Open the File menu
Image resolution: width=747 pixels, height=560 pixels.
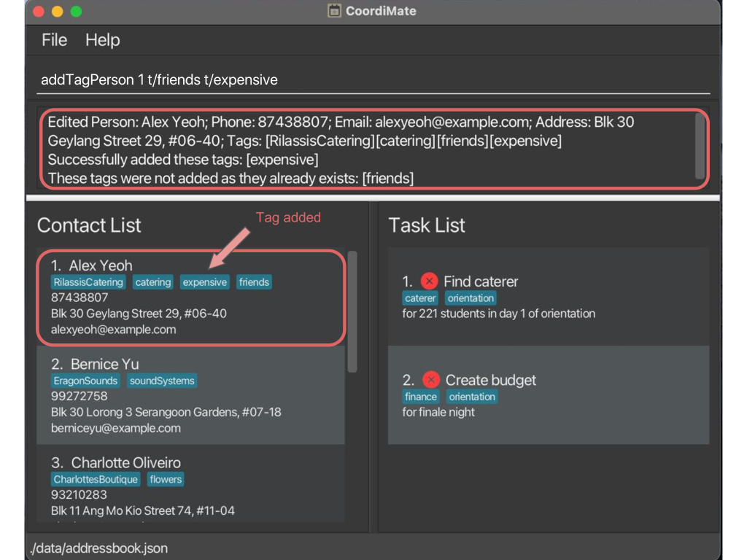tap(54, 40)
